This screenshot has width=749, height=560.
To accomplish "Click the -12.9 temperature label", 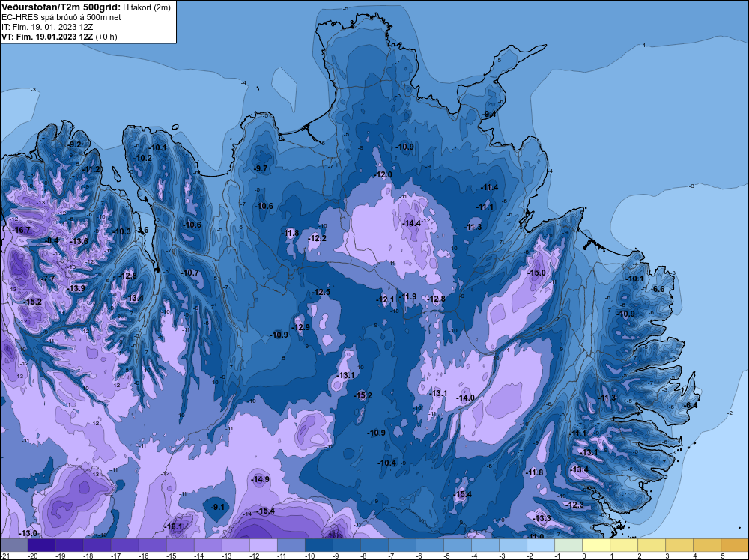I will pyautogui.click(x=301, y=327).
